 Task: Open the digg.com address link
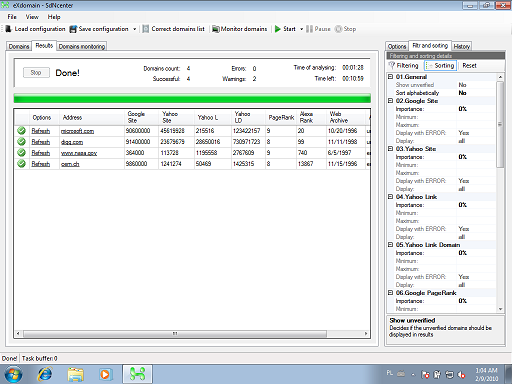tap(72, 142)
